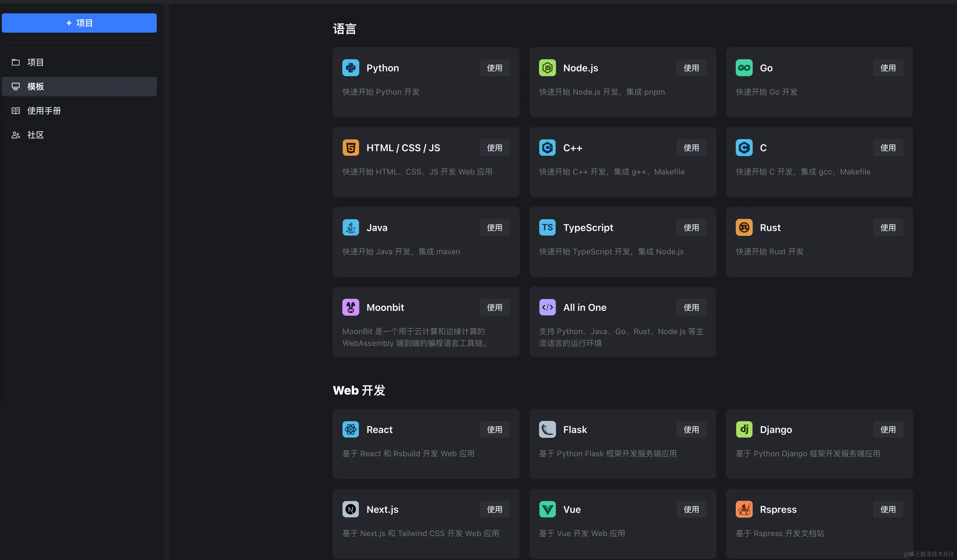Use the Python template via 使用
This screenshot has width=957, height=560.
point(494,68)
